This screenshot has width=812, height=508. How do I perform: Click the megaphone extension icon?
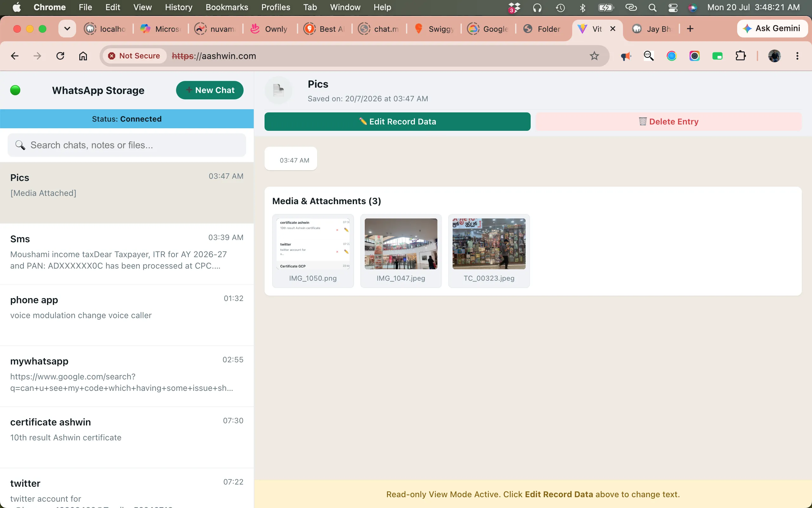coord(626,56)
